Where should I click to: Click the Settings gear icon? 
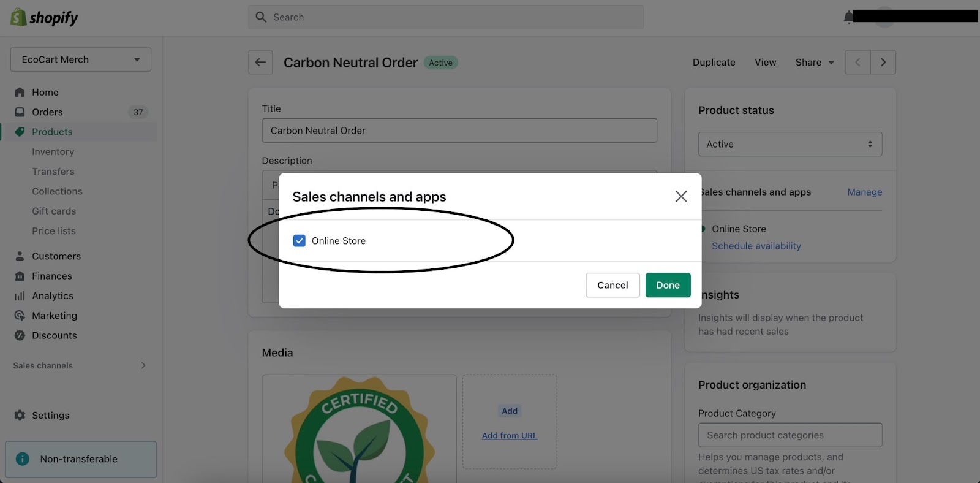20,416
